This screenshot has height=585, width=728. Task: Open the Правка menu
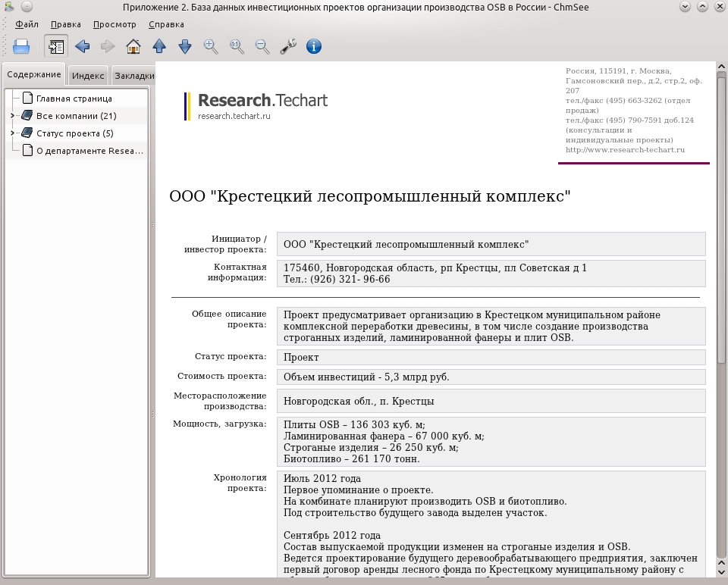[x=65, y=24]
